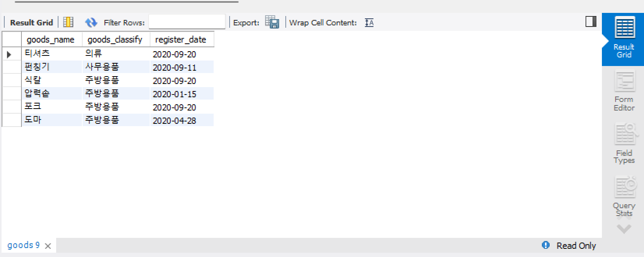Viewport: 644px width, 257px height.
Task: Toggle the side panel visibility
Action: [591, 21]
